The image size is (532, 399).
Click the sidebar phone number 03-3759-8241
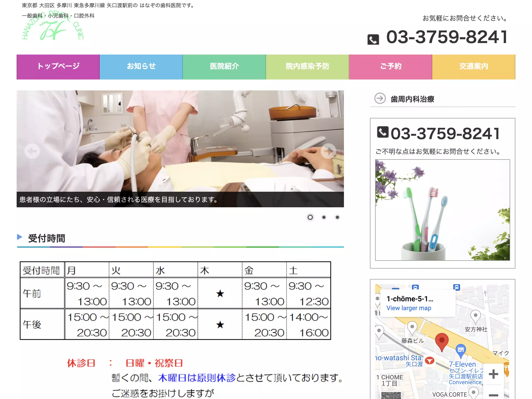445,134
